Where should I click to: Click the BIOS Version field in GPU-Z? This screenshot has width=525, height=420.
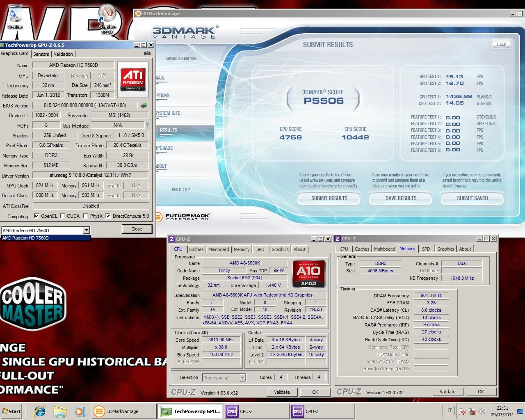pos(85,105)
